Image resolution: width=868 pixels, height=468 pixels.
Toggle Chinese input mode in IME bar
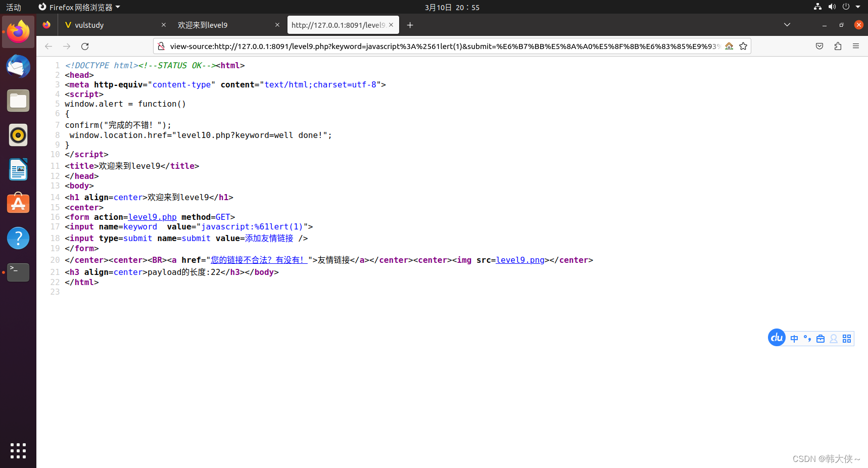(794, 339)
